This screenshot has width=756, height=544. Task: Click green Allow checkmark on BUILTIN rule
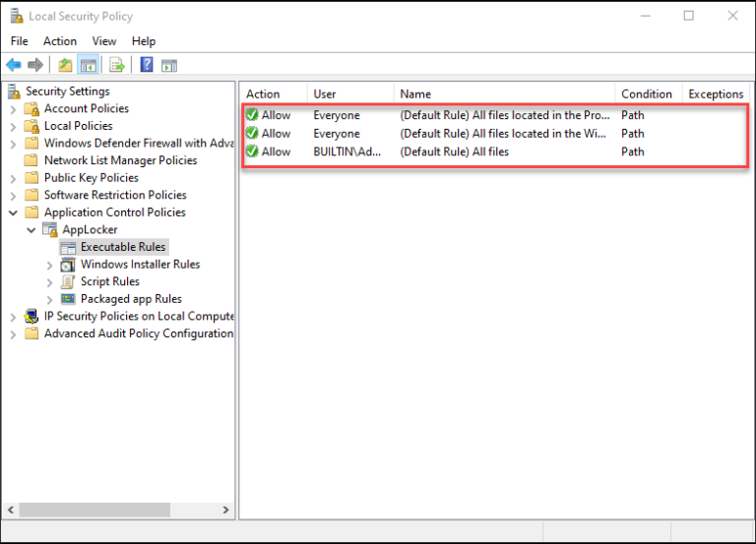[252, 151]
